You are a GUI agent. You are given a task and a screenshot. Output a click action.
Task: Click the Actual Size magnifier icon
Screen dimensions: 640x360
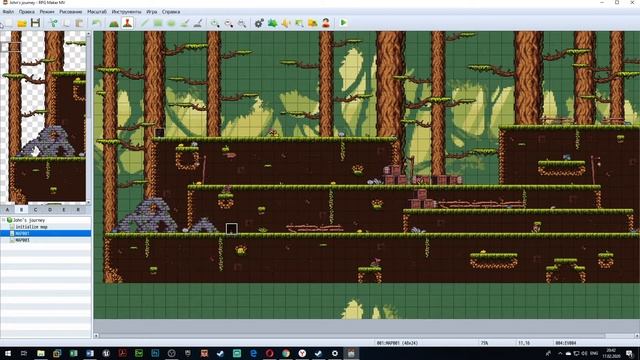pos(242,23)
